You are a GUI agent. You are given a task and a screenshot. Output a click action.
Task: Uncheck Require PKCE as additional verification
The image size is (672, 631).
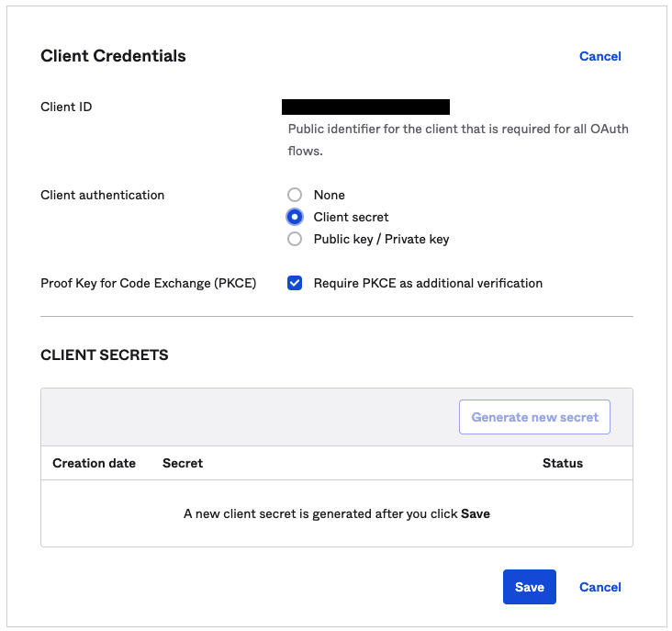295,283
